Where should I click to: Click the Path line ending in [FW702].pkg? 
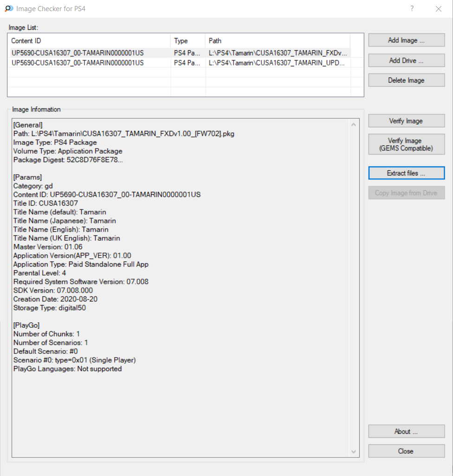tap(124, 134)
